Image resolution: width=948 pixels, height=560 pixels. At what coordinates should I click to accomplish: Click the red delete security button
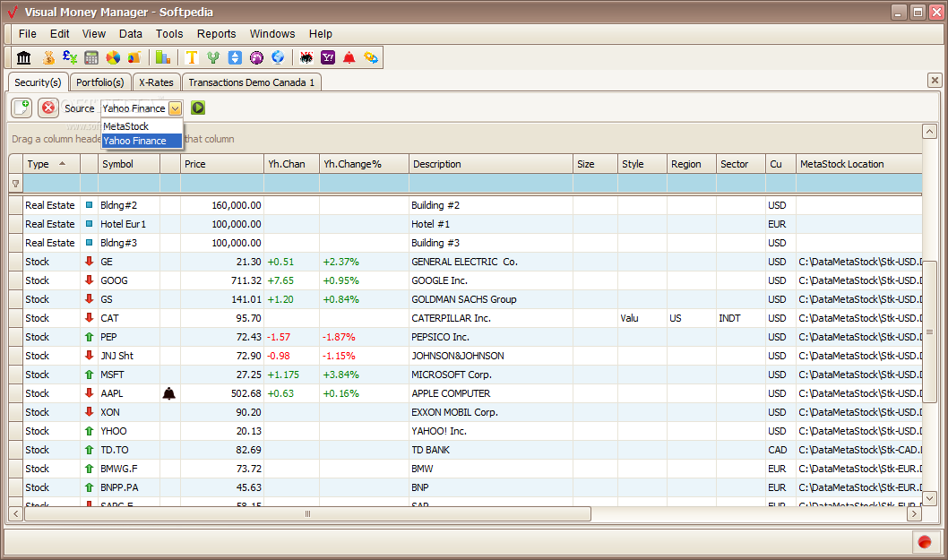pos(48,108)
